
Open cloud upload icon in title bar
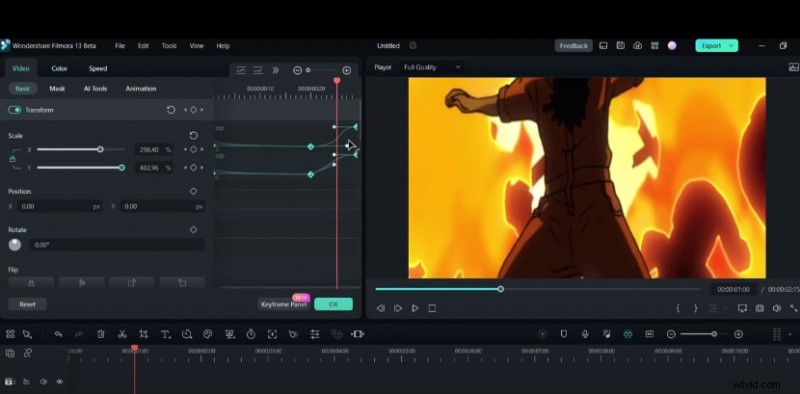[637, 45]
